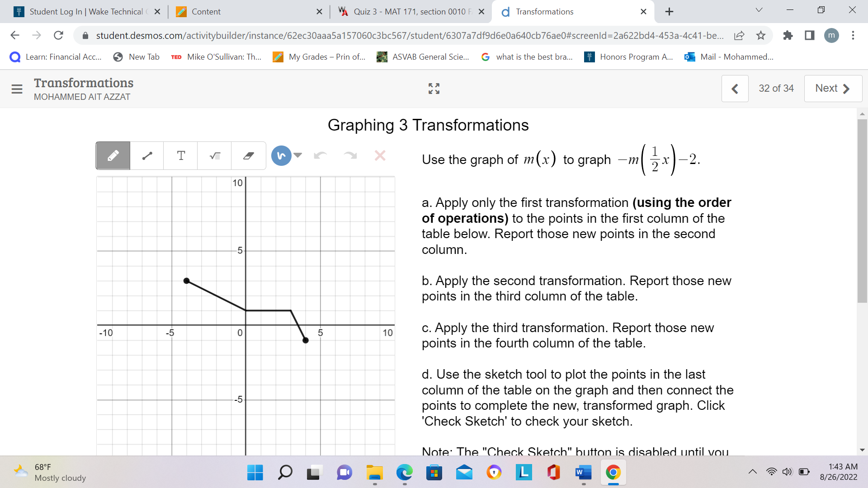Open the pen style and color dropdown
This screenshot has width=868, height=488.
(x=299, y=155)
